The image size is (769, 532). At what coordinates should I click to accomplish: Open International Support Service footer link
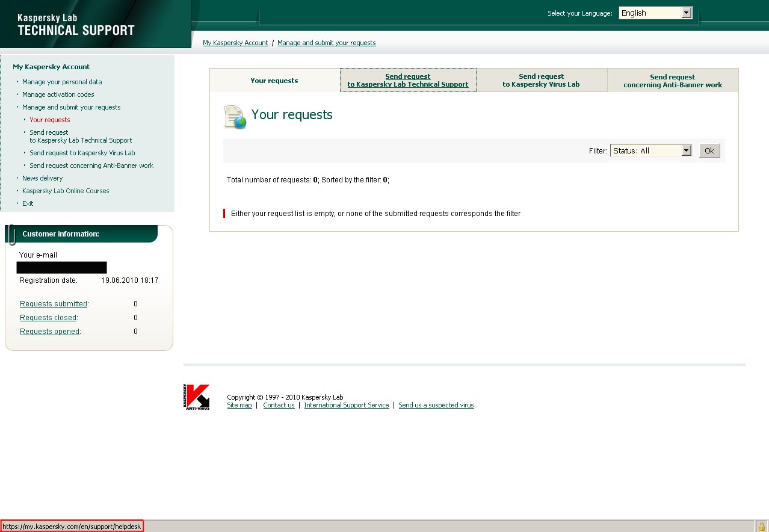(347, 406)
